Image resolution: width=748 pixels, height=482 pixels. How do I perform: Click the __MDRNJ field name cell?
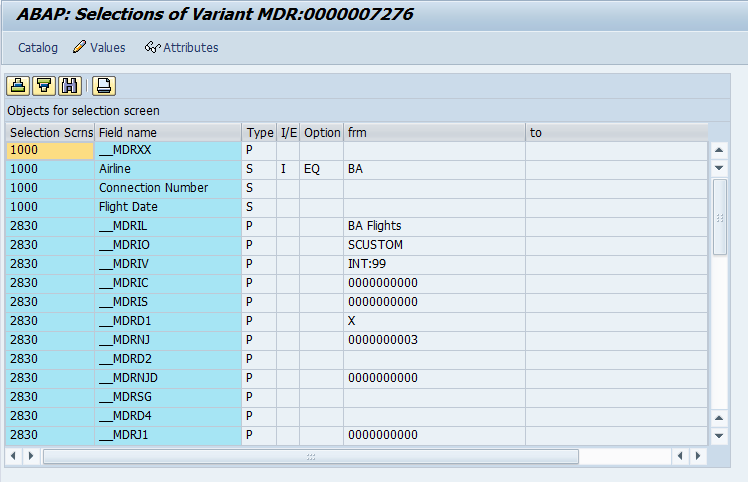click(x=168, y=341)
